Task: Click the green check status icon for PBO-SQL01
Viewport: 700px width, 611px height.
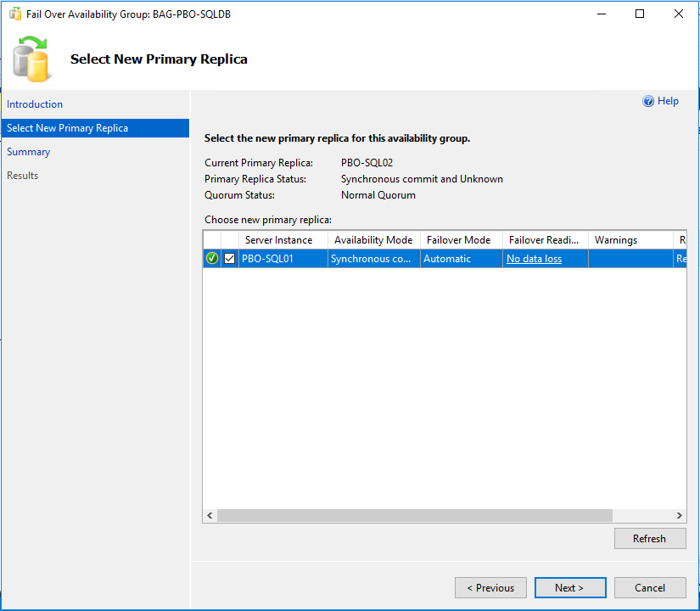Action: pos(212,258)
